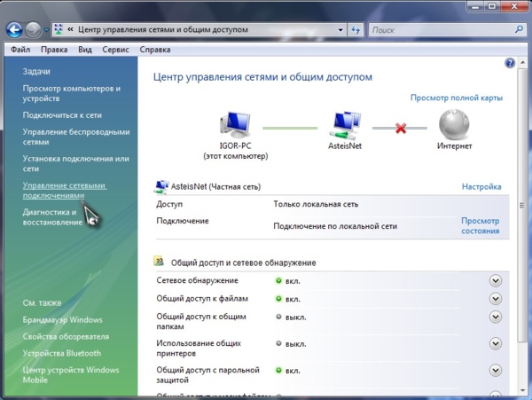Click the Интернет globe icon
Image resolution: width=532 pixels, height=400 pixels.
pyautogui.click(x=454, y=124)
